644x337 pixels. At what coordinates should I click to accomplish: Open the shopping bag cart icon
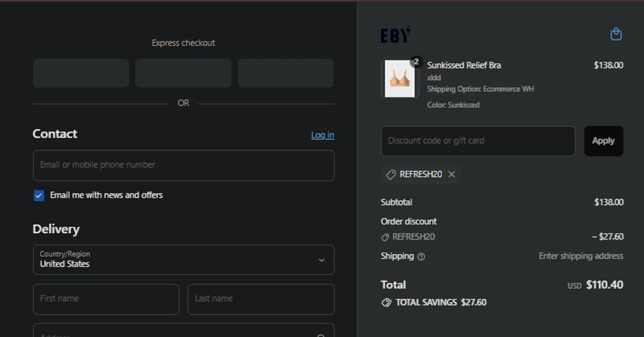(616, 34)
